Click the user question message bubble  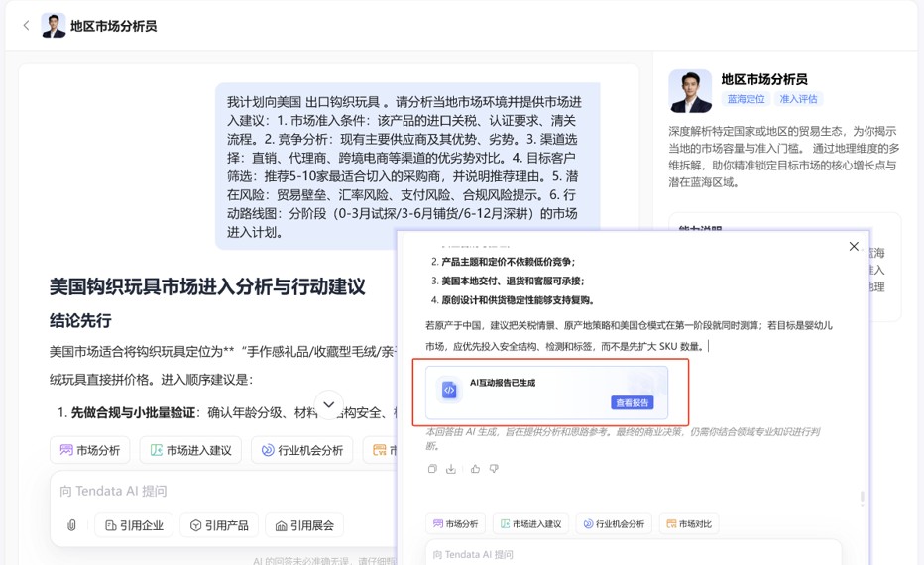click(x=407, y=167)
